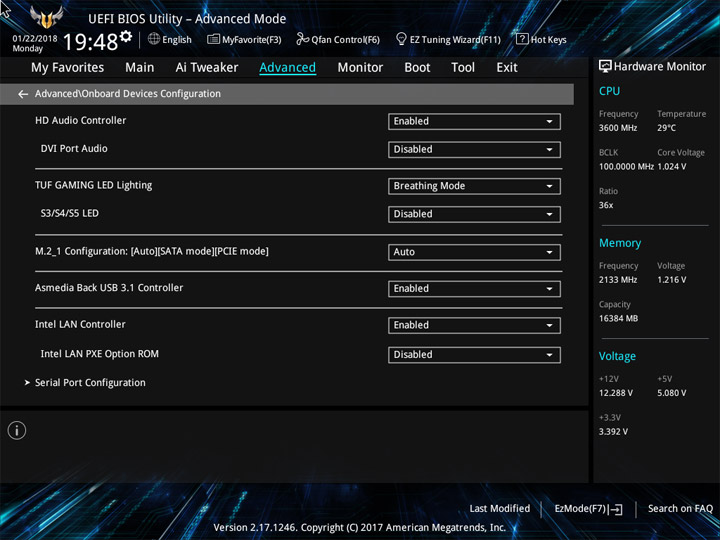Open Intel LAN Controller dropdown
Screen dimensions: 720x540
tap(474, 326)
